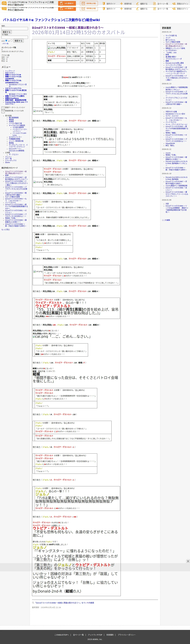Click the orange wiki募集中! button in topmost header

point(67,4)
